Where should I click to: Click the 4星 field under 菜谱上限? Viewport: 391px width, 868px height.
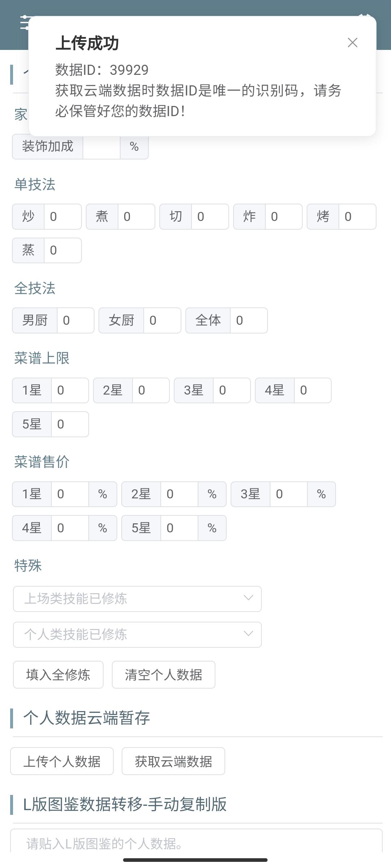coord(312,391)
